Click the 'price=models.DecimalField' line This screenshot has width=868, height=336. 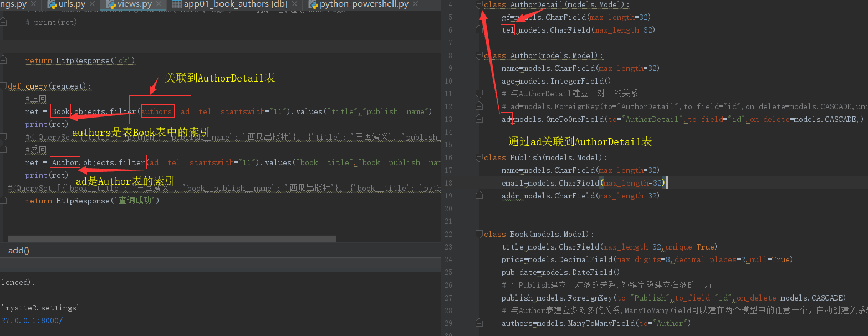(x=647, y=259)
